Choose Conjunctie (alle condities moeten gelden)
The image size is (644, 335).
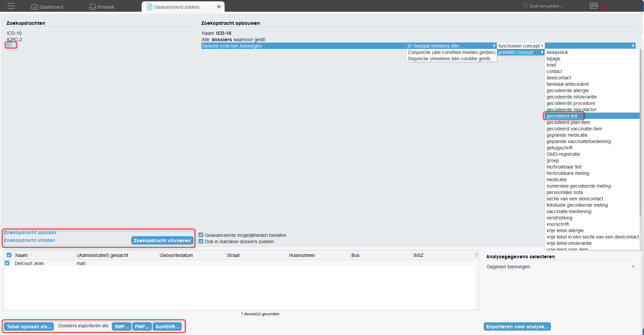pos(452,52)
